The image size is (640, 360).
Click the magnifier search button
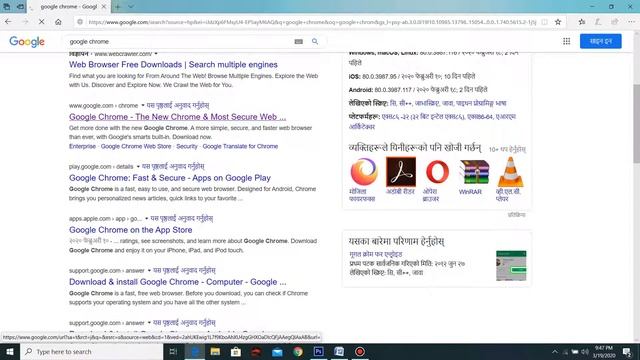pyautogui.click(x=315, y=41)
